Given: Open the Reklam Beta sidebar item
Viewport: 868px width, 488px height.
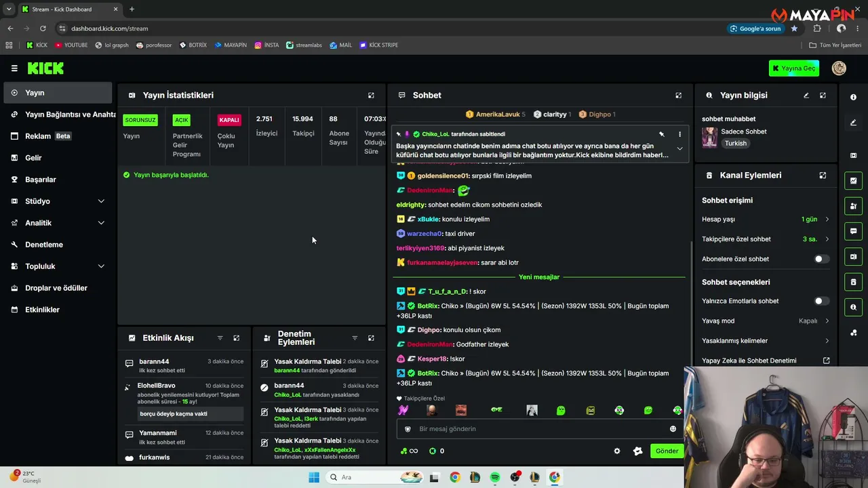Looking at the screenshot, I should (x=58, y=136).
